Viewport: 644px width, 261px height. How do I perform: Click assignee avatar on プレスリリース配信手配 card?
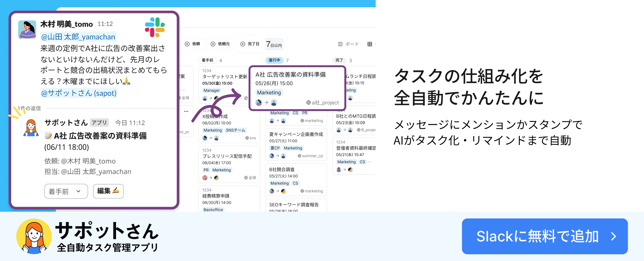pos(216,178)
